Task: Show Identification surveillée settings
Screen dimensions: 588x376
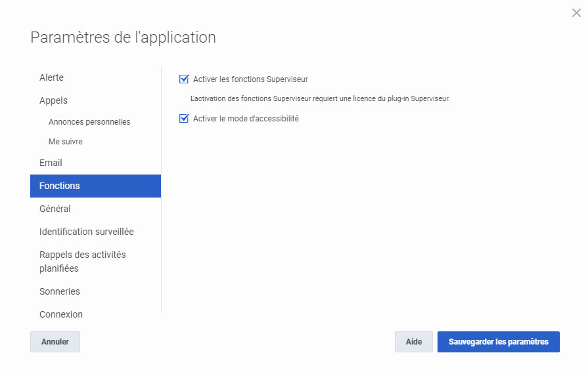Action: point(86,232)
